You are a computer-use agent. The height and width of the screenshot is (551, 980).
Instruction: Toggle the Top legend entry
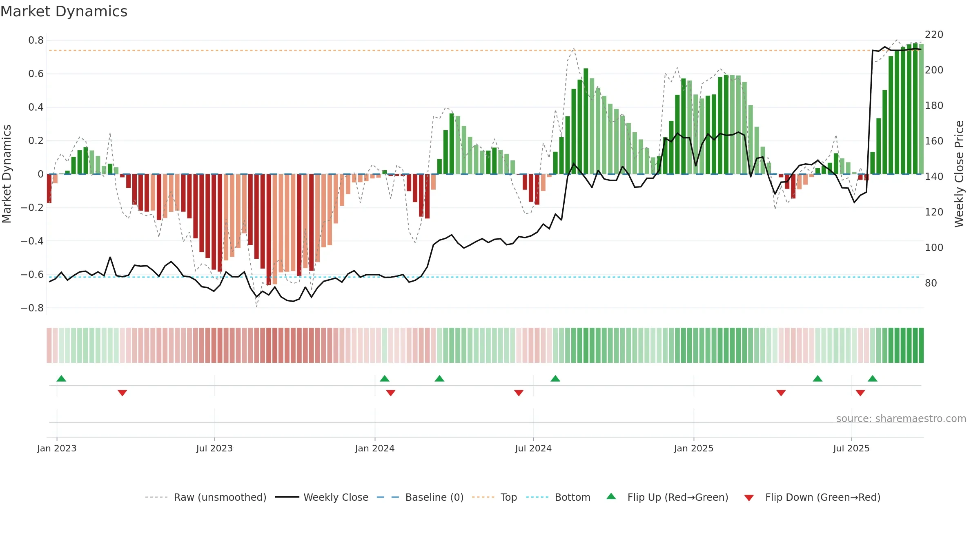[x=494, y=497]
